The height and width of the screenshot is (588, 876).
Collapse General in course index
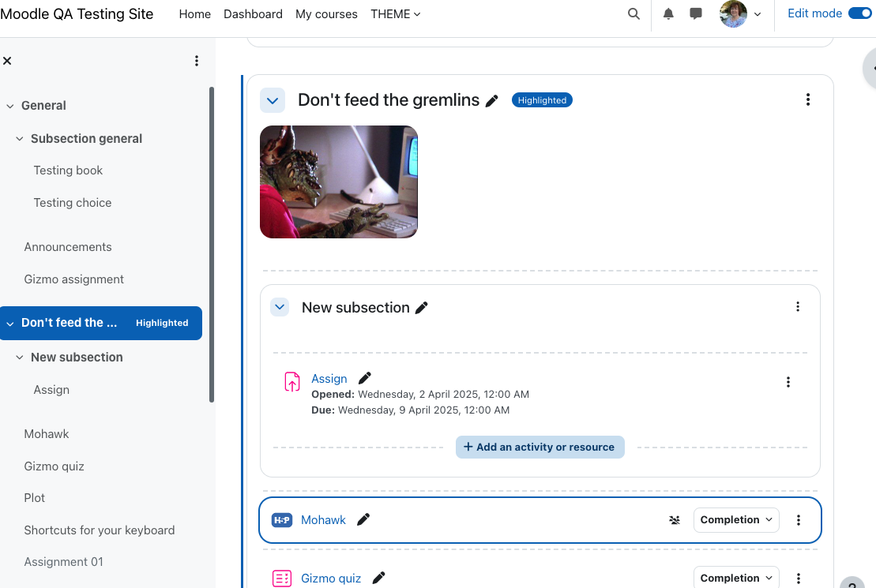[10, 106]
